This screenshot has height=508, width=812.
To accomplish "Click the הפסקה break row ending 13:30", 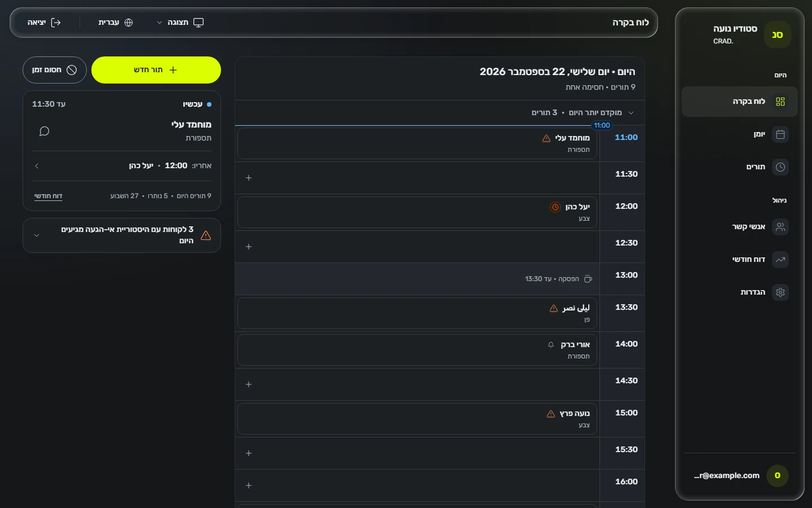I will click(417, 279).
